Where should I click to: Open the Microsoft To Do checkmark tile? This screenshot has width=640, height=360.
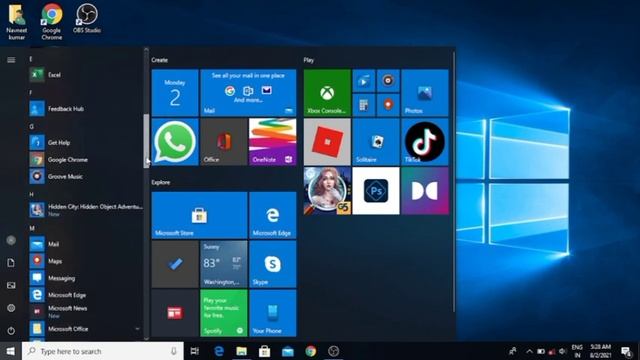click(x=175, y=264)
